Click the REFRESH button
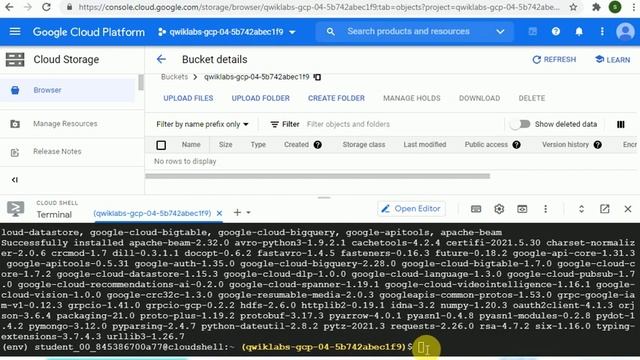640x360 pixels. (554, 60)
